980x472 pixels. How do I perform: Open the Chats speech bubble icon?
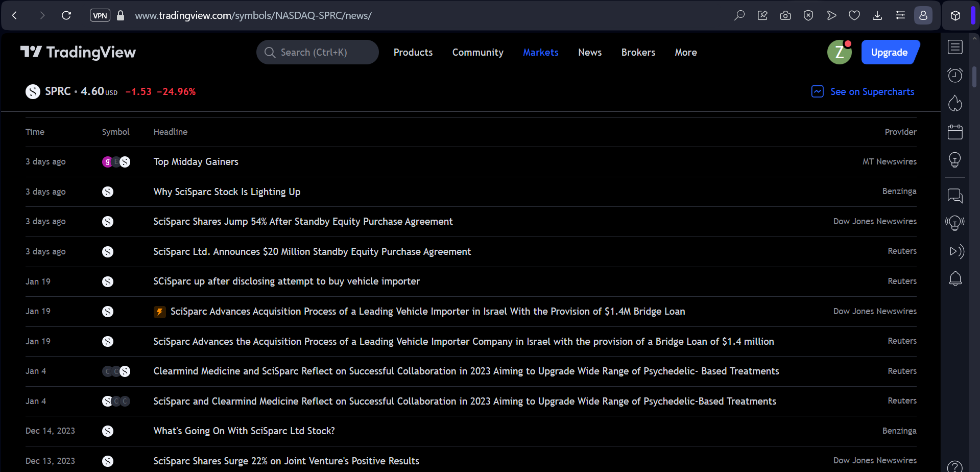955,195
